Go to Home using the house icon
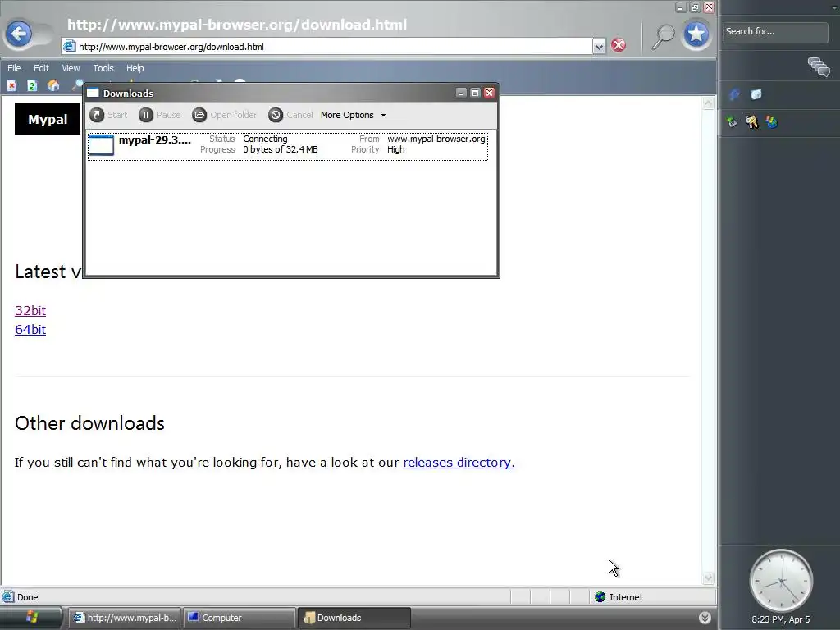The width and height of the screenshot is (840, 630). click(x=53, y=85)
